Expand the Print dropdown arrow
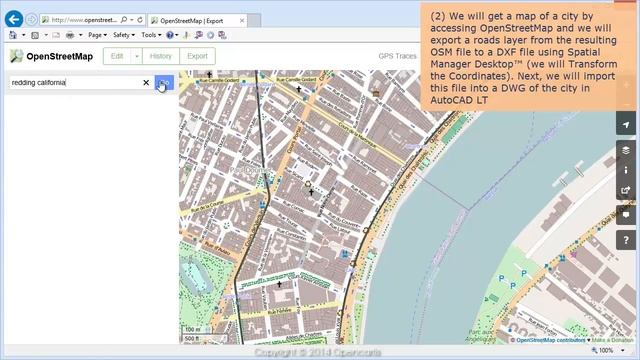This screenshot has width=640, height=360. [x=80, y=35]
